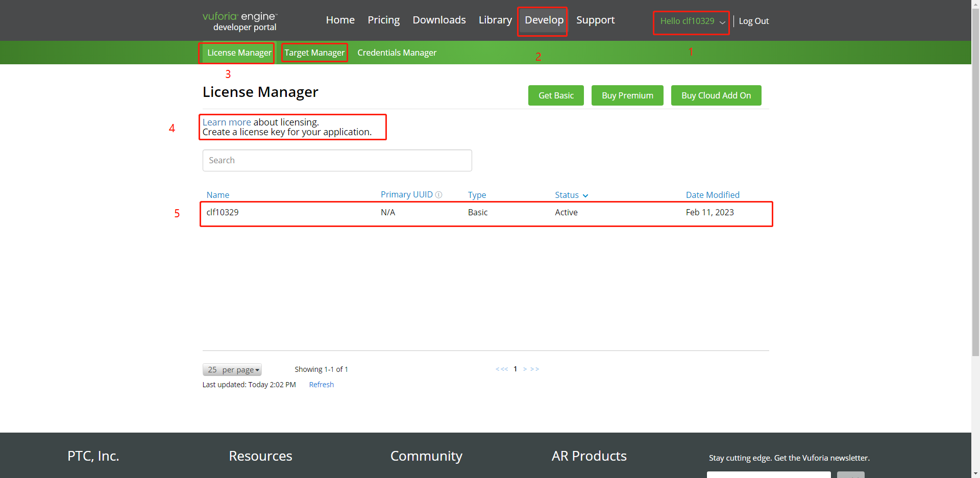980x478 pixels.
Task: Expand the Hello clf10329 account dropdown
Action: point(692,21)
